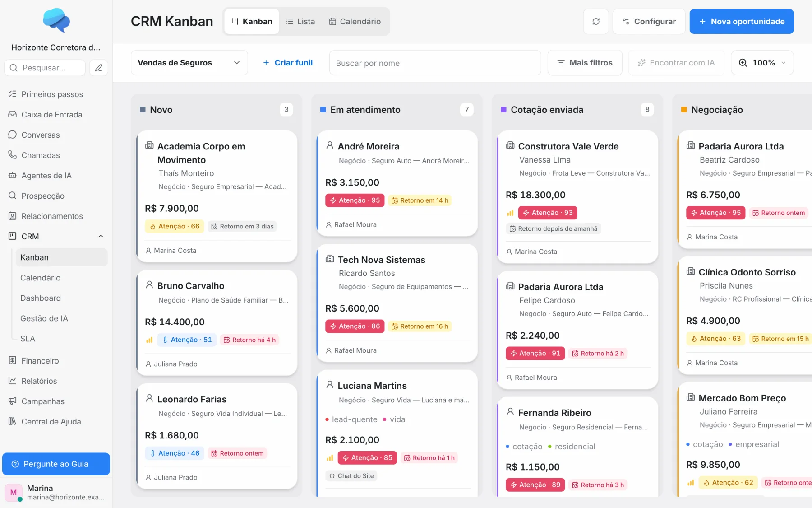
Task: Open SLA sub-item
Action: coord(62,339)
